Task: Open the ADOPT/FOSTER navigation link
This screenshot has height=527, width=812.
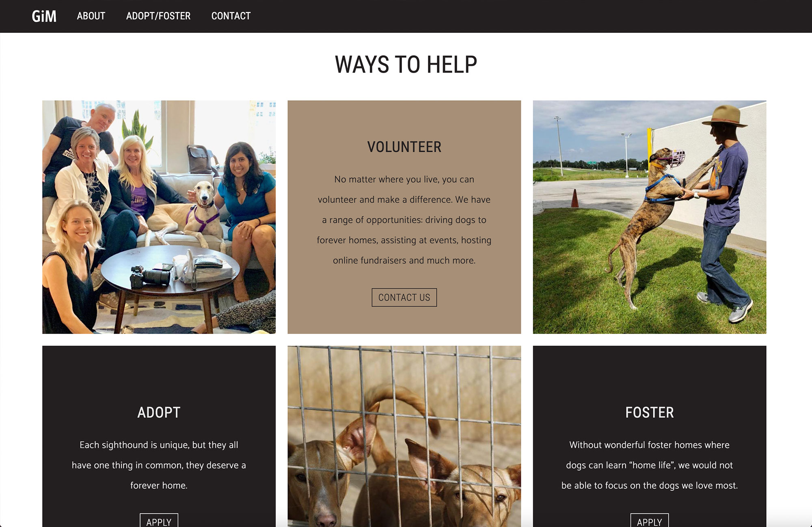Action: click(158, 16)
